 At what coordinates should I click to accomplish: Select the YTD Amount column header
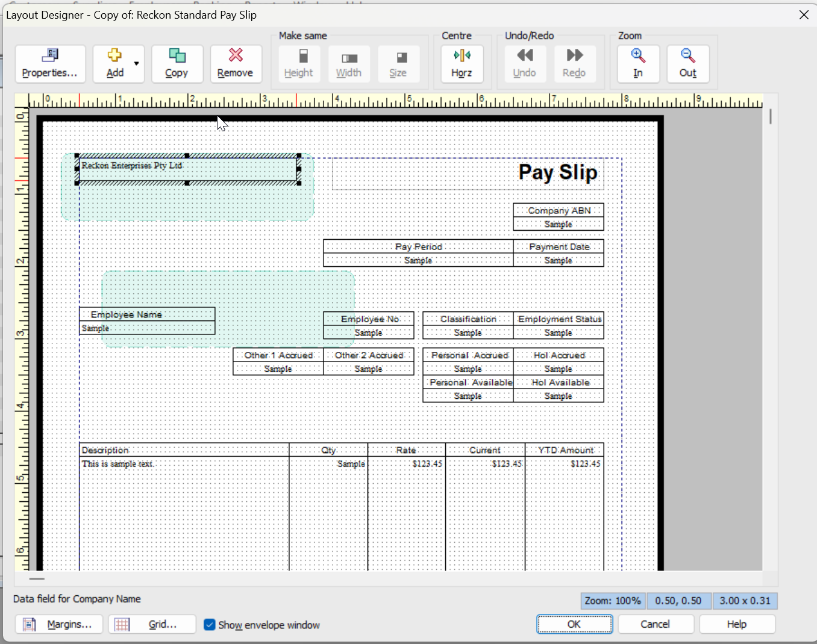tap(565, 450)
